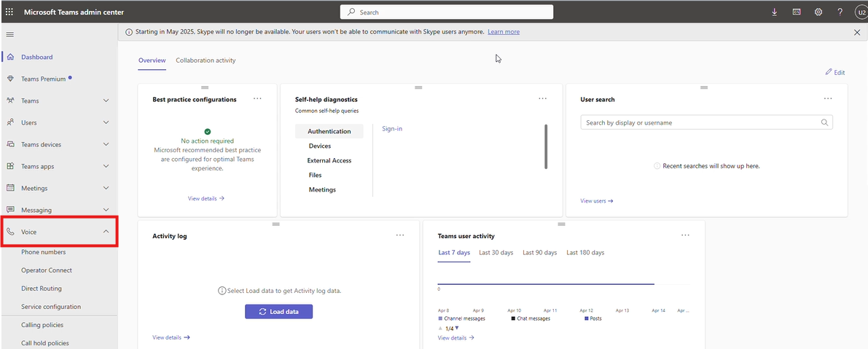Select the Last 7 days tab

[454, 253]
